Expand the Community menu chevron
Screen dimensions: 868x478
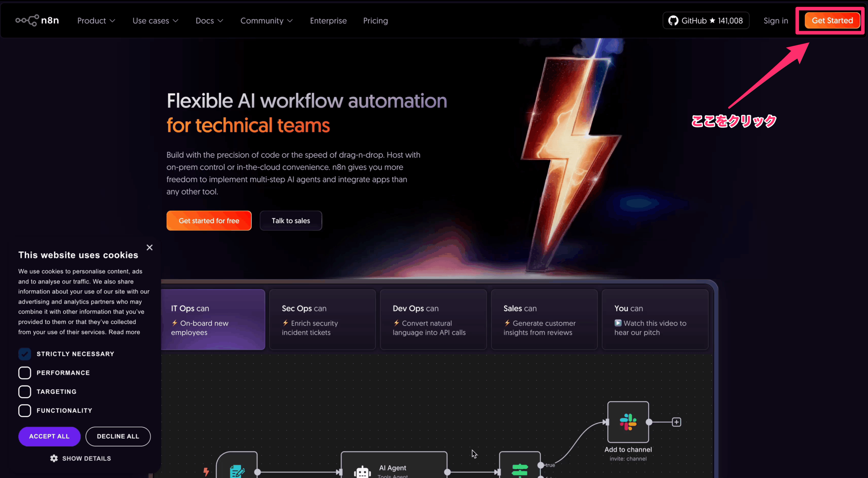coord(290,21)
